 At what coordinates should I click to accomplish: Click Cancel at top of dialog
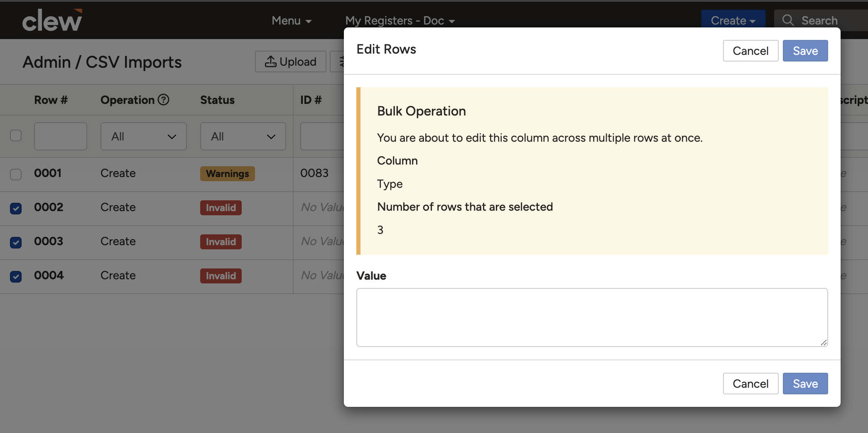(750, 51)
